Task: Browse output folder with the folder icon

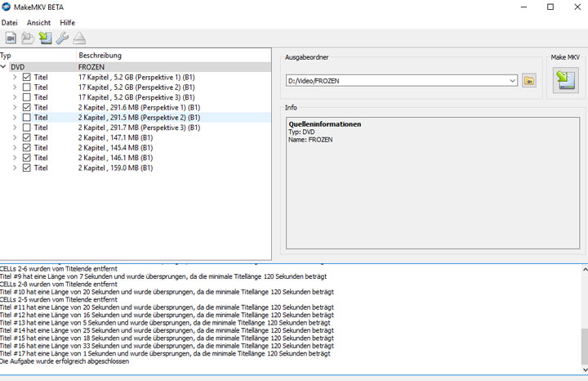Action: click(529, 81)
